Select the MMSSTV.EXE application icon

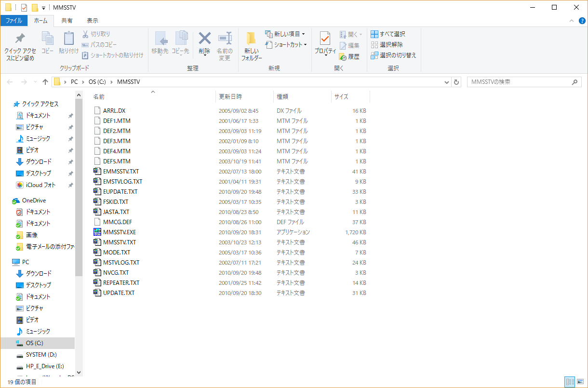click(x=98, y=232)
